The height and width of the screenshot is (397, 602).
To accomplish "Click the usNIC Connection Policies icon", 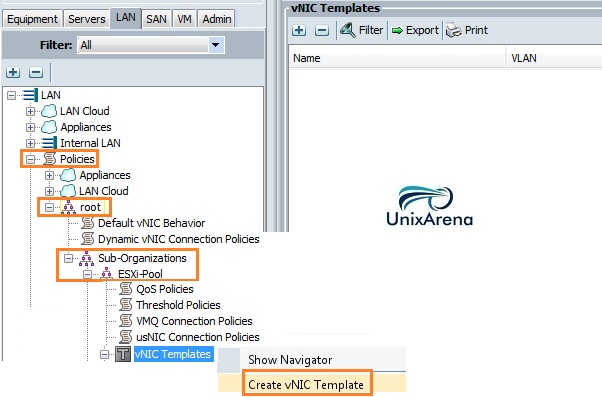I will pos(126,337).
